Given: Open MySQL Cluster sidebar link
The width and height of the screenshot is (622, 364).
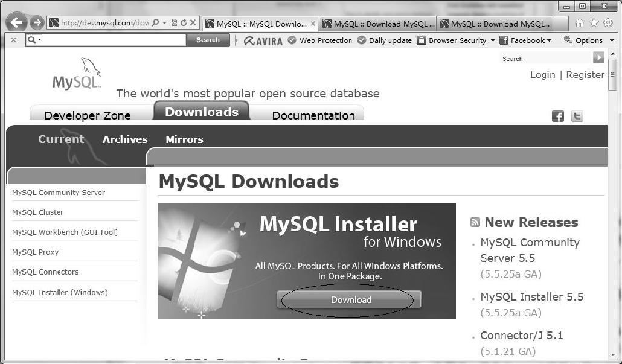Looking at the screenshot, I should point(37,212).
